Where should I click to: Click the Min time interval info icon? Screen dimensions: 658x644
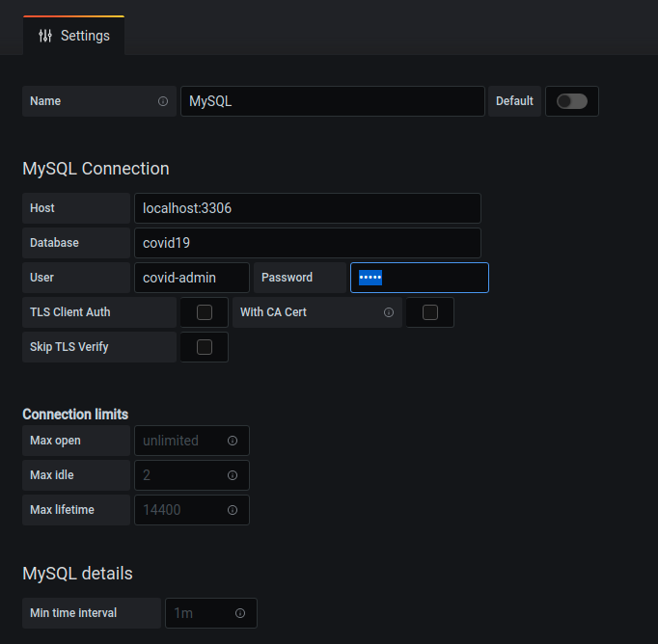pyautogui.click(x=240, y=613)
